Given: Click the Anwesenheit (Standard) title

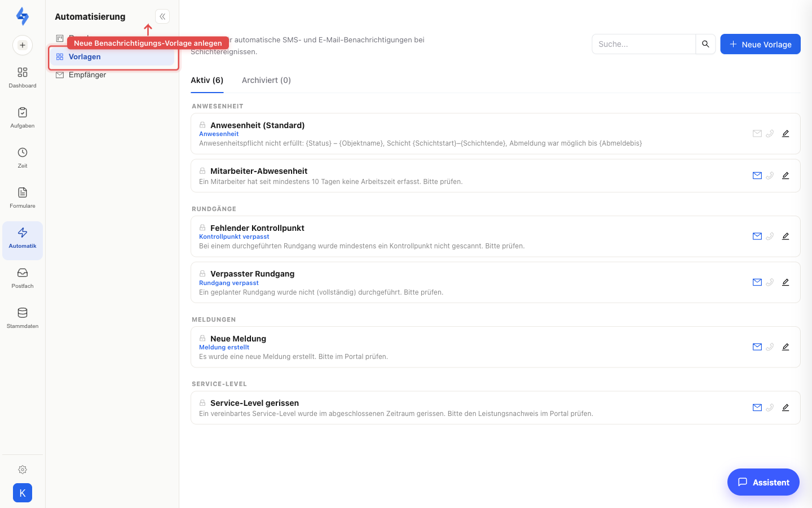Looking at the screenshot, I should tap(257, 125).
